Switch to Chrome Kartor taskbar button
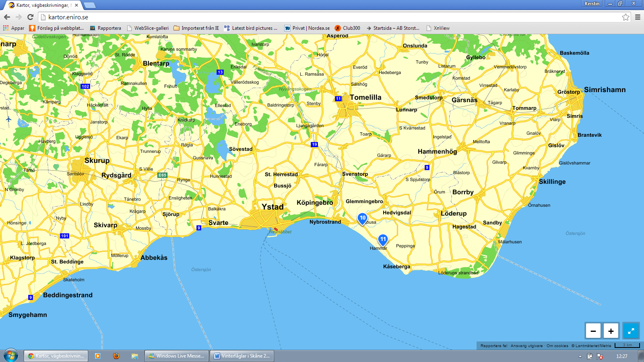The width and height of the screenshot is (644, 362). point(56,356)
